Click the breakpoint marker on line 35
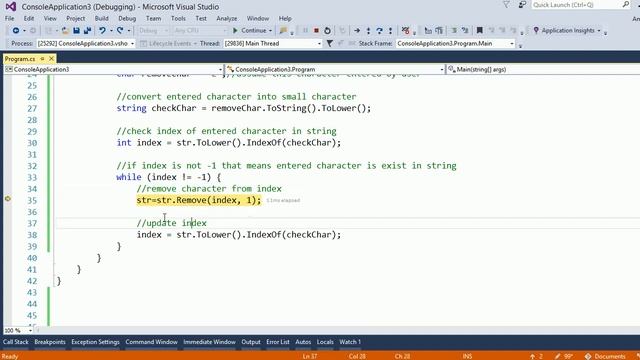This screenshot has width=640, height=360. click(x=8, y=199)
